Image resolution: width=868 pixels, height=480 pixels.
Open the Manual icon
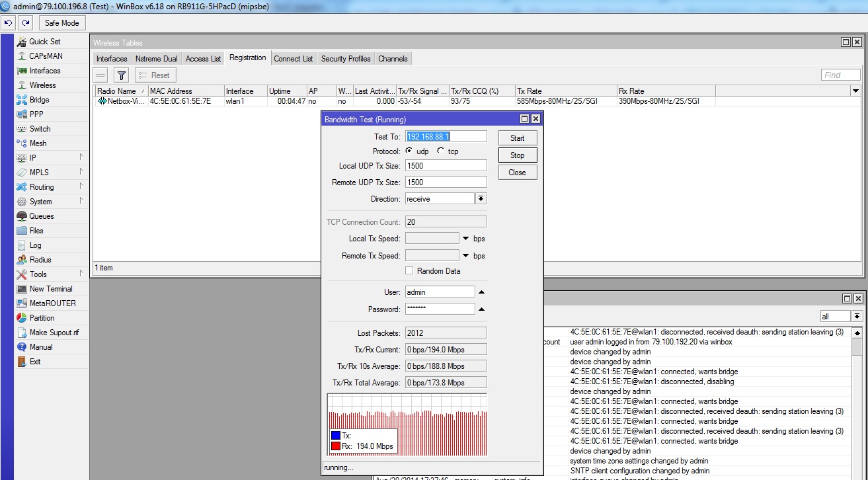pos(22,347)
